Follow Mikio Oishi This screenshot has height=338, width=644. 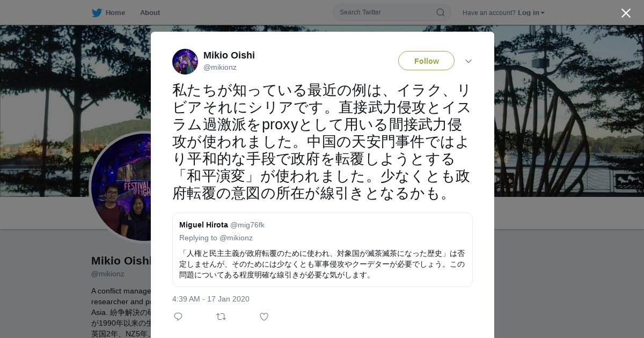point(426,61)
